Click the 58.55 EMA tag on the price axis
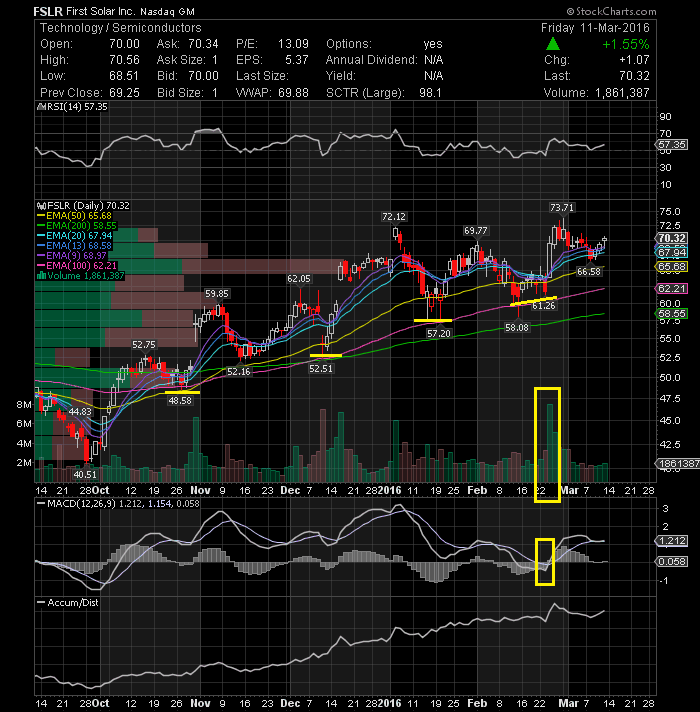Image resolution: width=700 pixels, height=712 pixels. (672, 314)
